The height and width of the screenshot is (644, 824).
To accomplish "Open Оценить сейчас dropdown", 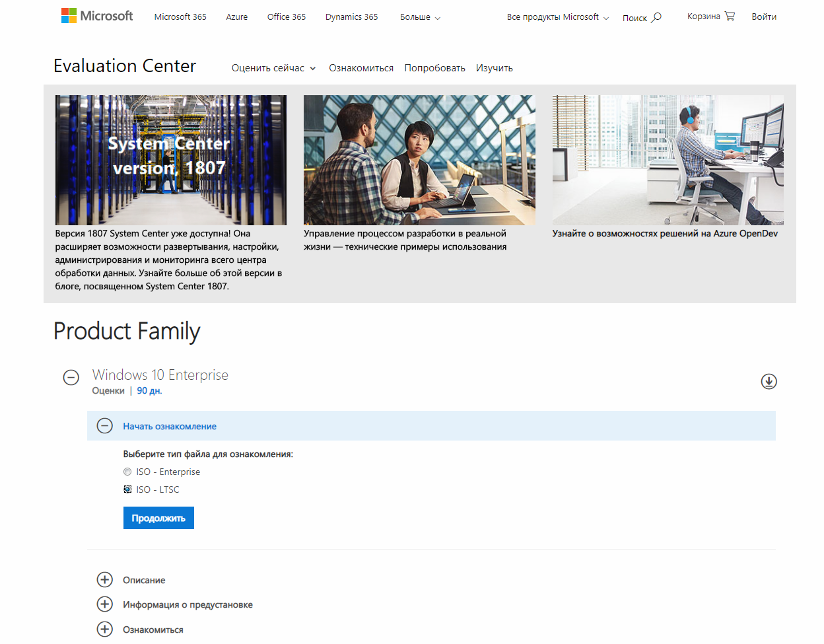I will click(x=273, y=68).
